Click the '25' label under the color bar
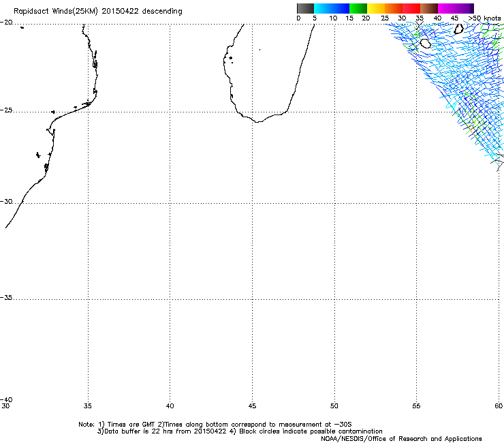 pyautogui.click(x=385, y=18)
